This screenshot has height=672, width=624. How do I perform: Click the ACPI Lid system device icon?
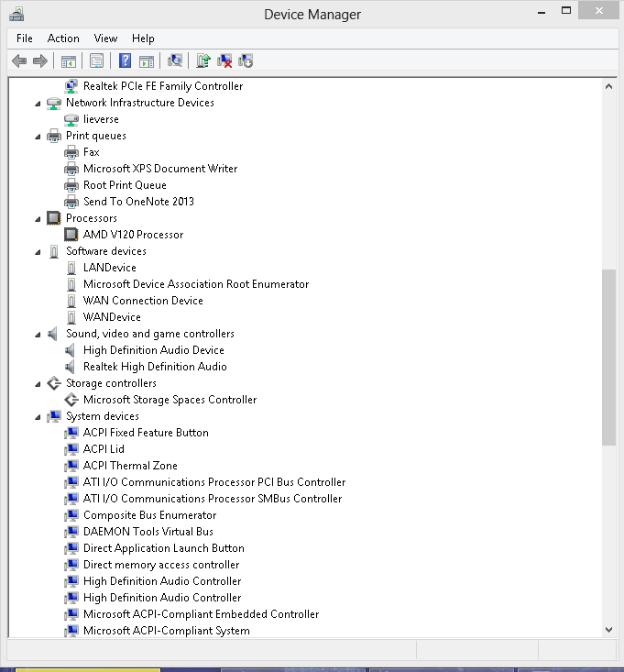coord(71,449)
